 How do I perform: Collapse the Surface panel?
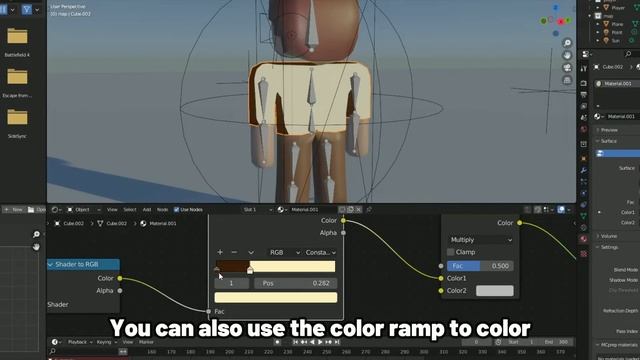(x=608, y=141)
